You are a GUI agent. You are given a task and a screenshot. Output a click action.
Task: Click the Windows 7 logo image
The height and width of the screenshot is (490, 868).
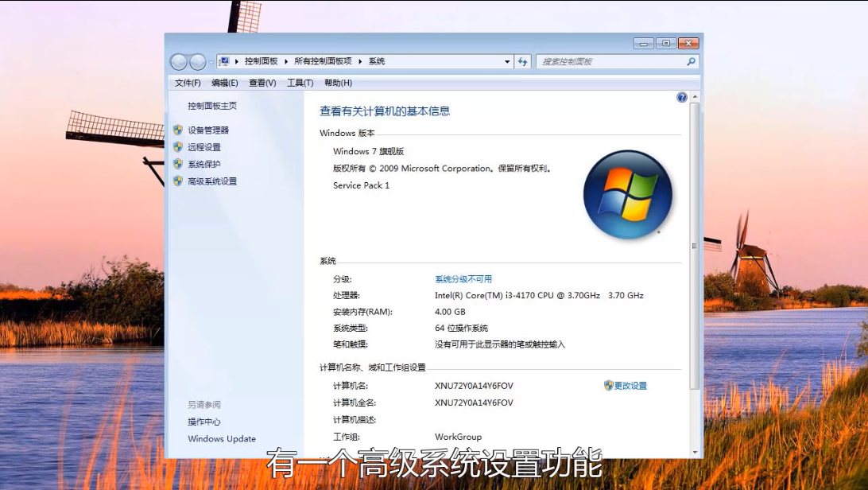[628, 194]
